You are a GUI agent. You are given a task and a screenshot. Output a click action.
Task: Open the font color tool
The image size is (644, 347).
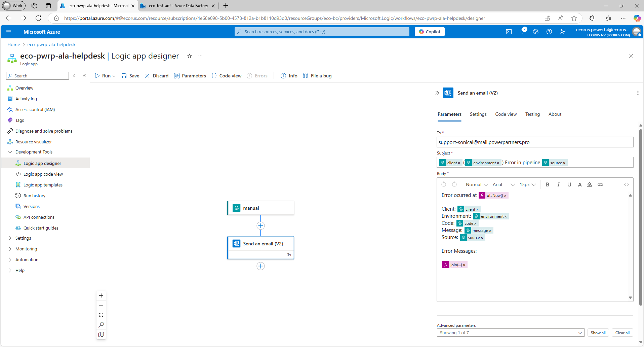coord(579,184)
